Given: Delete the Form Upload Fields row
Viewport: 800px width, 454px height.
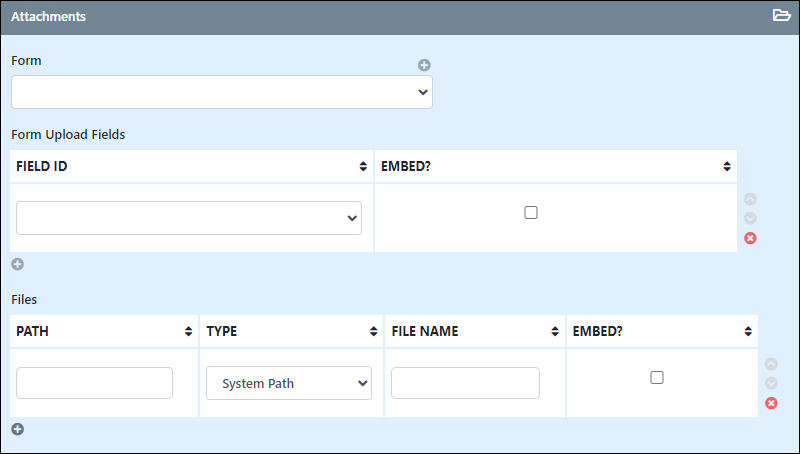Looking at the screenshot, I should (x=750, y=238).
